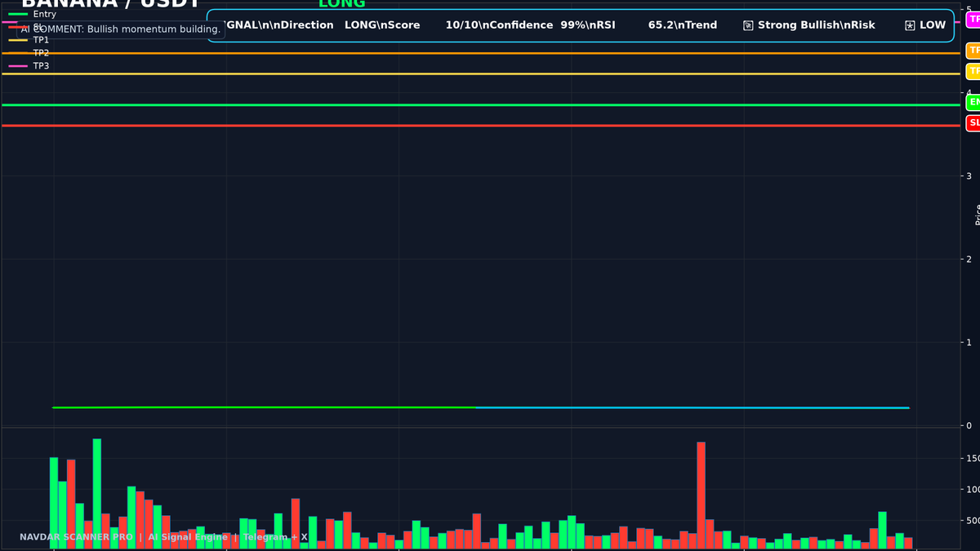
Task: Click the Entry legend item
Action: [x=32, y=14]
